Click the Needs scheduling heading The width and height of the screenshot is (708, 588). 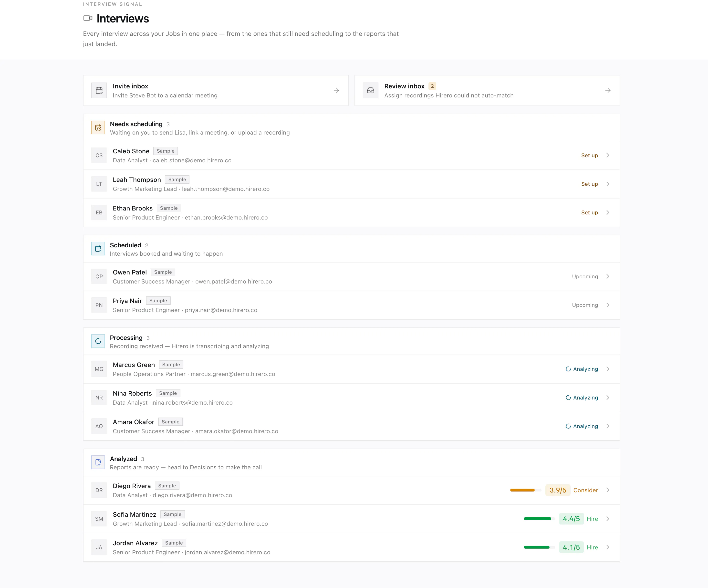(136, 124)
